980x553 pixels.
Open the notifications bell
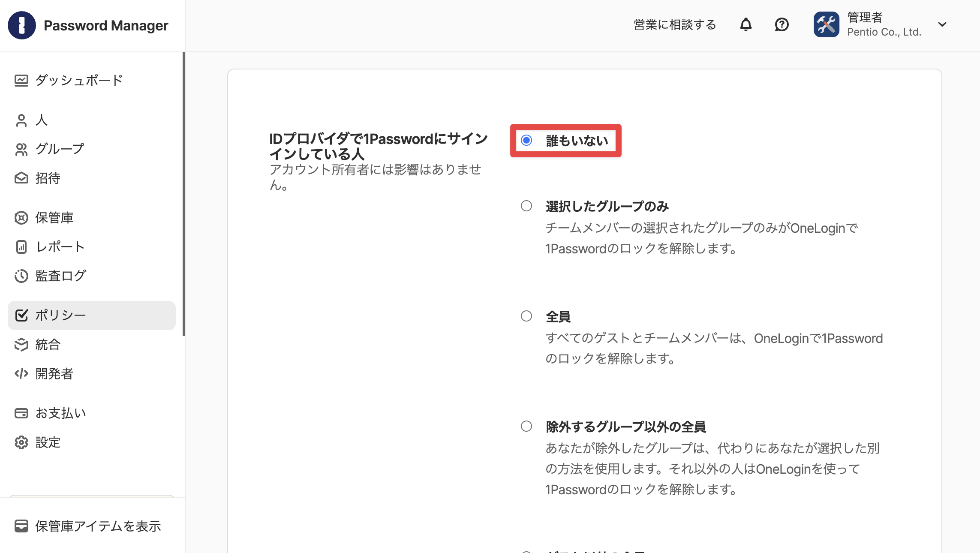(x=746, y=25)
